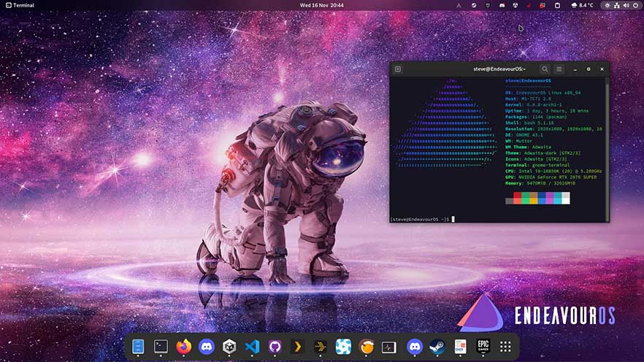Launch Plex from the dock
Viewport: 644px width, 362px height.
click(x=297, y=347)
